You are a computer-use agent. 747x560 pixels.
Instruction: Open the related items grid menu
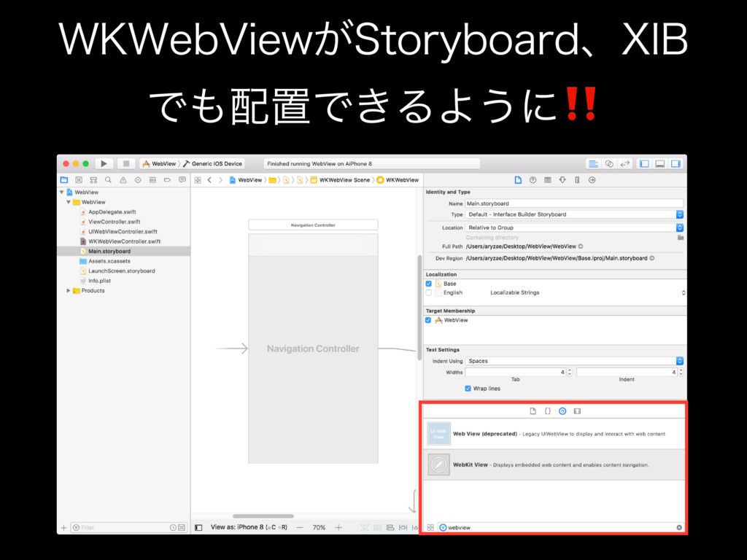click(x=198, y=180)
